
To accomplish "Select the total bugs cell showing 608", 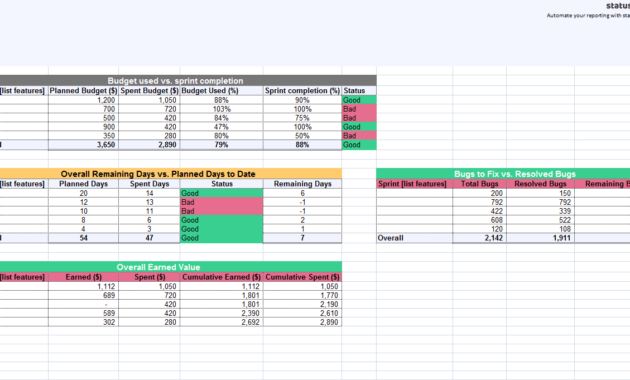I will [479, 220].
